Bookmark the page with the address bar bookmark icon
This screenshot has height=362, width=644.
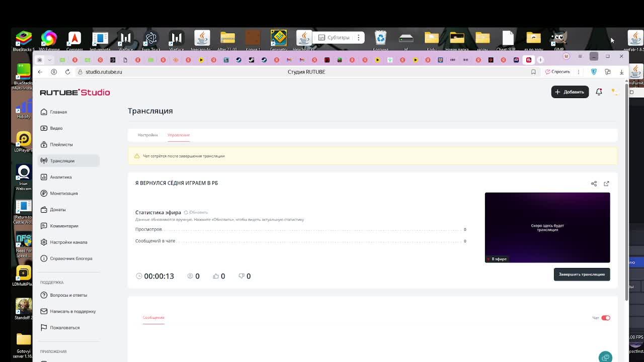coord(533,72)
